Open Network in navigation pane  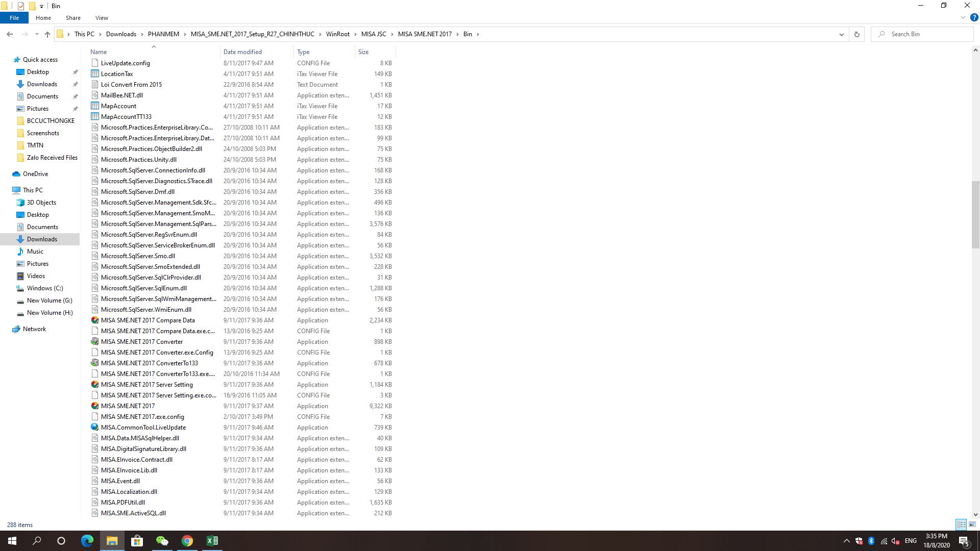click(x=34, y=329)
